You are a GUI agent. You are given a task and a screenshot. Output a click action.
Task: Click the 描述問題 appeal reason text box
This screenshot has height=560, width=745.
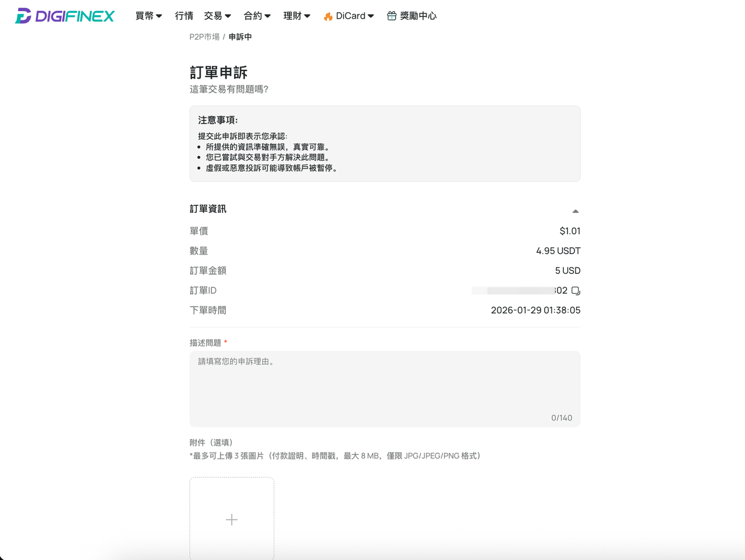385,389
